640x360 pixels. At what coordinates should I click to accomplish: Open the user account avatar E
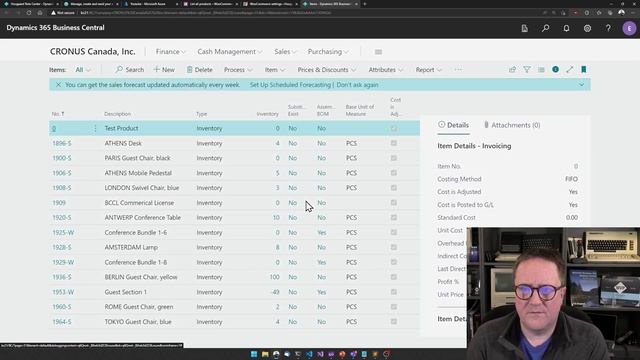[x=629, y=28]
